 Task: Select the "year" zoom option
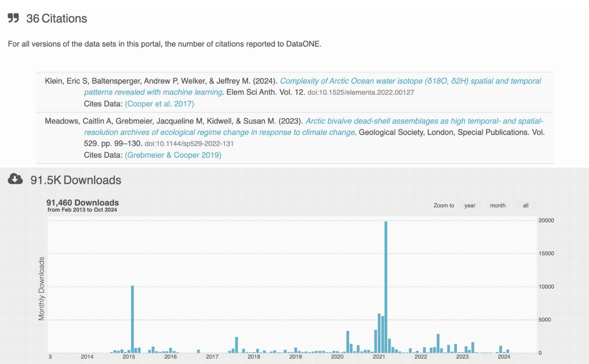pos(470,205)
